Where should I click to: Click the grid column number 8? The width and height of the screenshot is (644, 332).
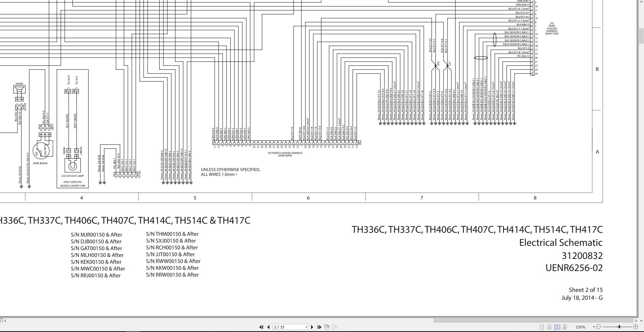pyautogui.click(x=535, y=198)
